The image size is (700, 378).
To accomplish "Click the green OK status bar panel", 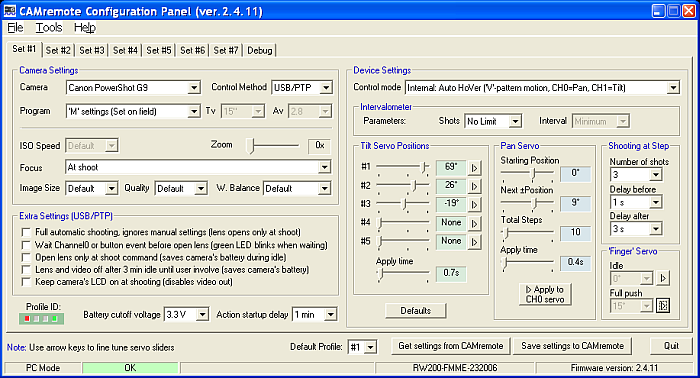I will pyautogui.click(x=130, y=368).
